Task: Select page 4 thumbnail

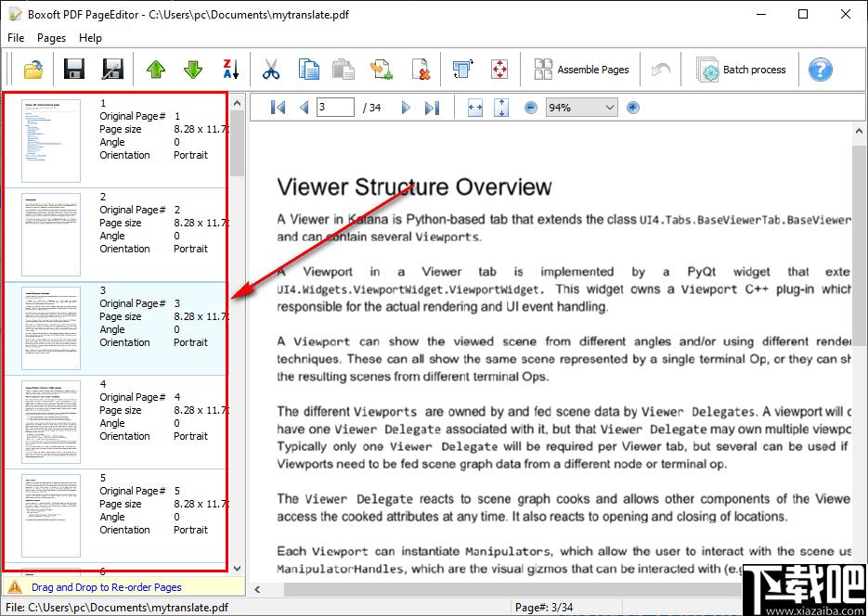Action: click(x=51, y=422)
